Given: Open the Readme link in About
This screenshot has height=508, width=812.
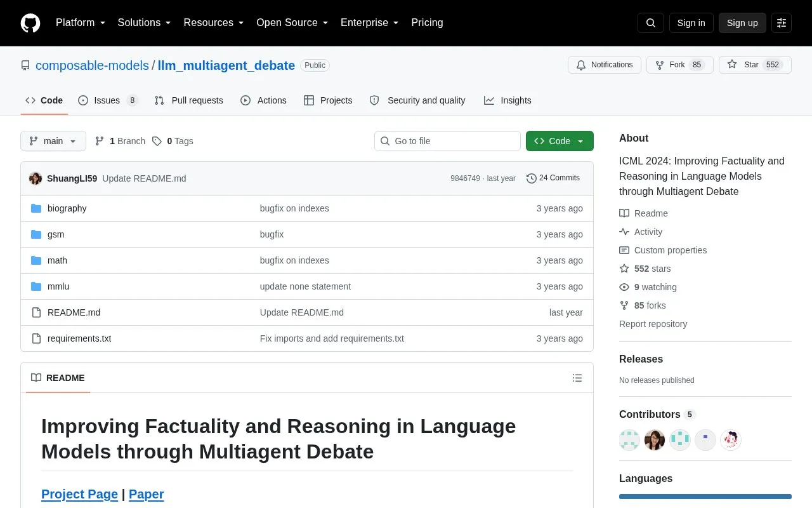Looking at the screenshot, I should [644, 213].
